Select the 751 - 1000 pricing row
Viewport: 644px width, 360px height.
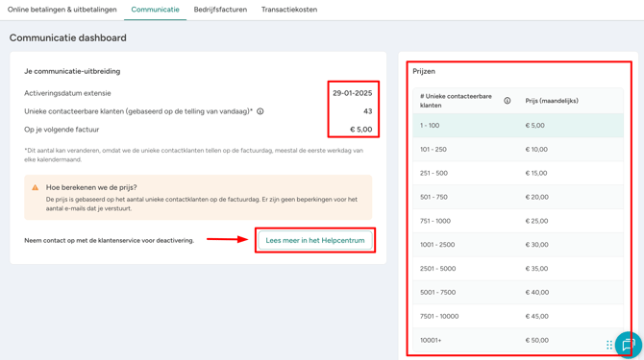tap(518, 221)
